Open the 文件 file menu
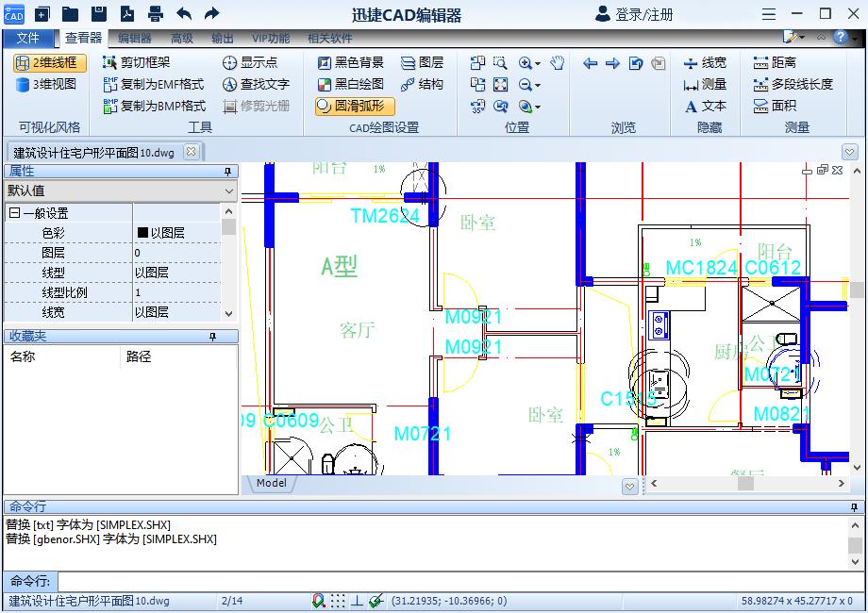This screenshot has width=868, height=613. click(x=27, y=38)
